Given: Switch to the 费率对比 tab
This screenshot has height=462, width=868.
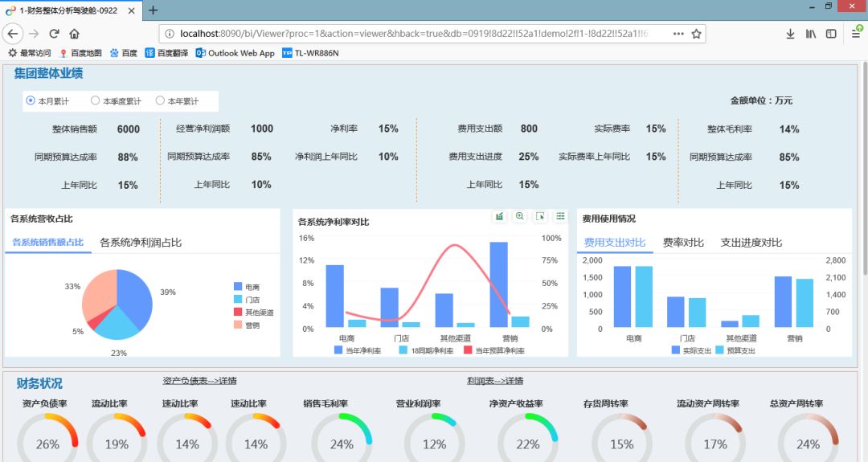Looking at the screenshot, I should [683, 243].
